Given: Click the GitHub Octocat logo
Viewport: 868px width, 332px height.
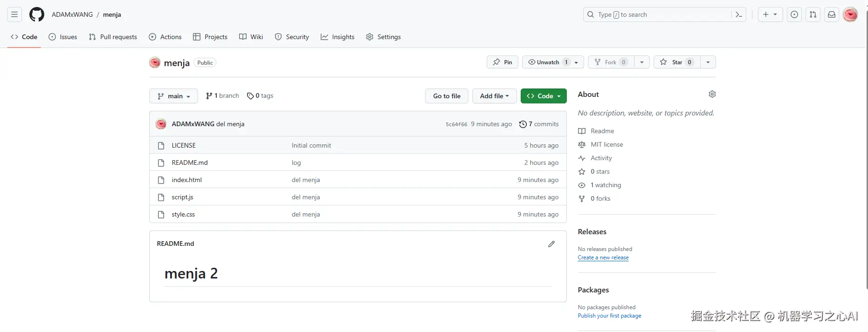Looking at the screenshot, I should pyautogui.click(x=37, y=14).
